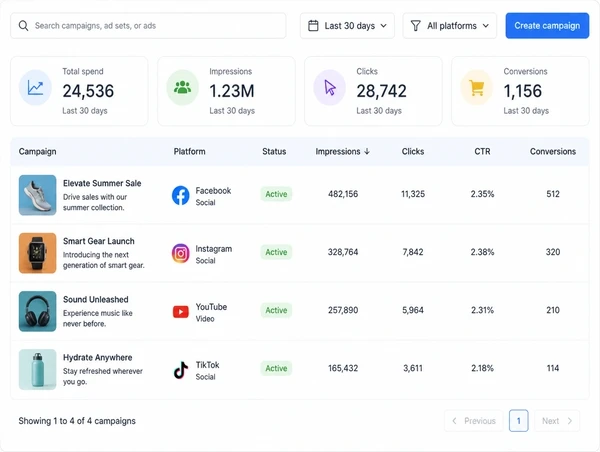The image size is (600, 452).
Task: Click the Instagram logo icon
Action: click(x=181, y=253)
